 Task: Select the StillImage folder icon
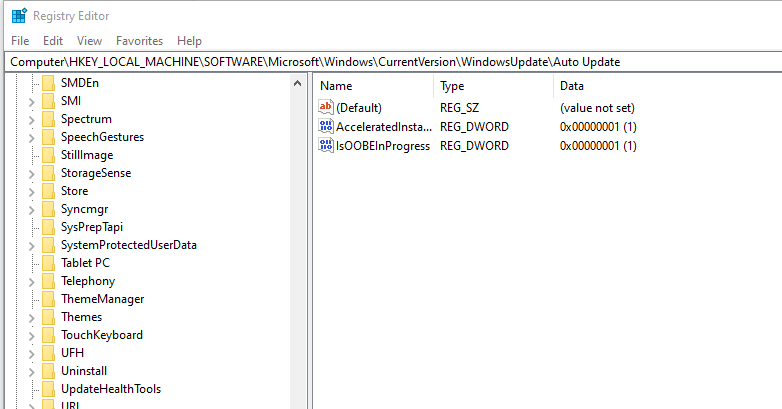coord(48,155)
